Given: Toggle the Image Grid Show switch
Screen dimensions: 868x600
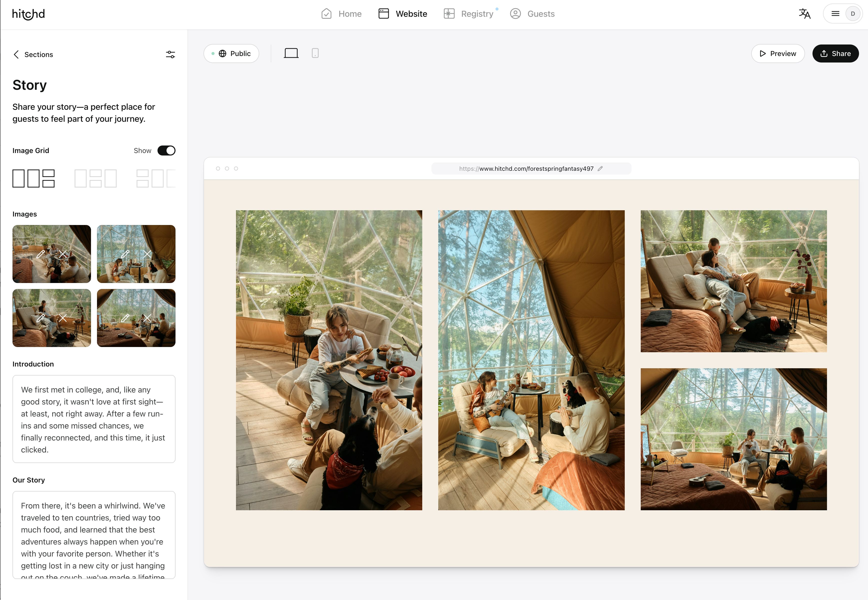Looking at the screenshot, I should click(166, 151).
